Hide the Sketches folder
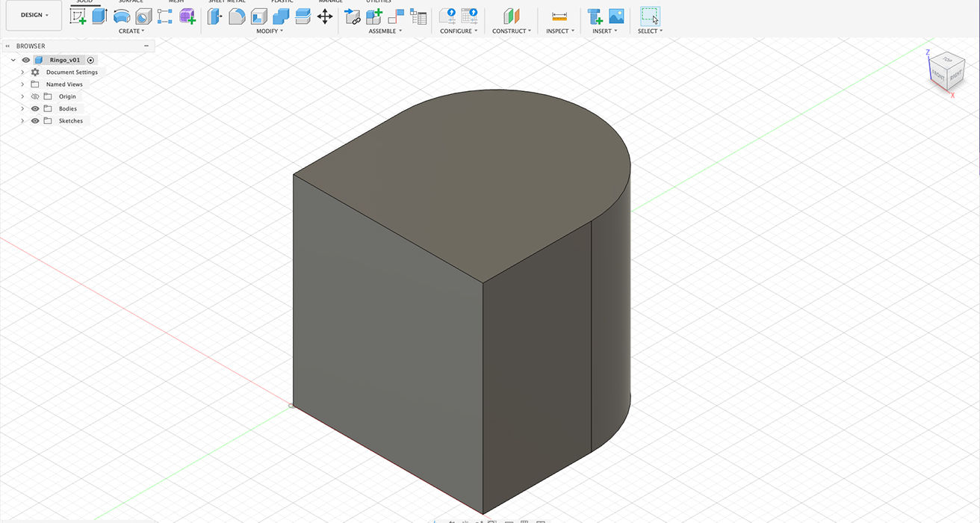 (x=35, y=120)
